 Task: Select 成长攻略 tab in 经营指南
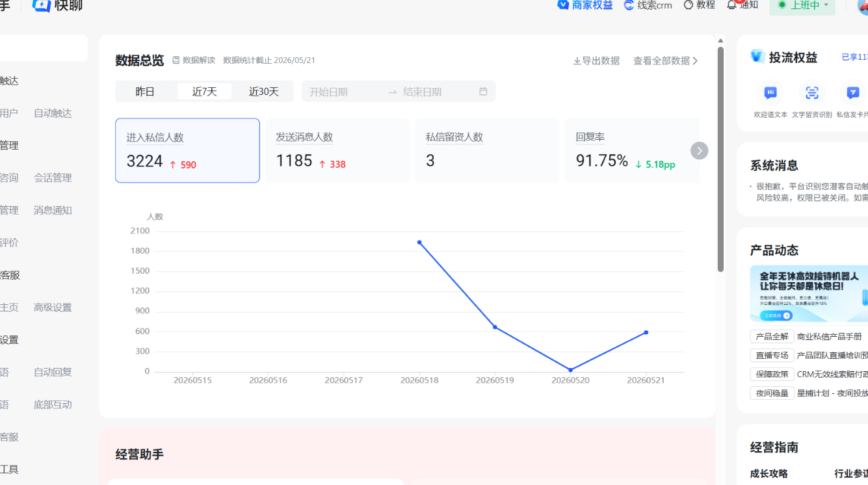(x=769, y=473)
